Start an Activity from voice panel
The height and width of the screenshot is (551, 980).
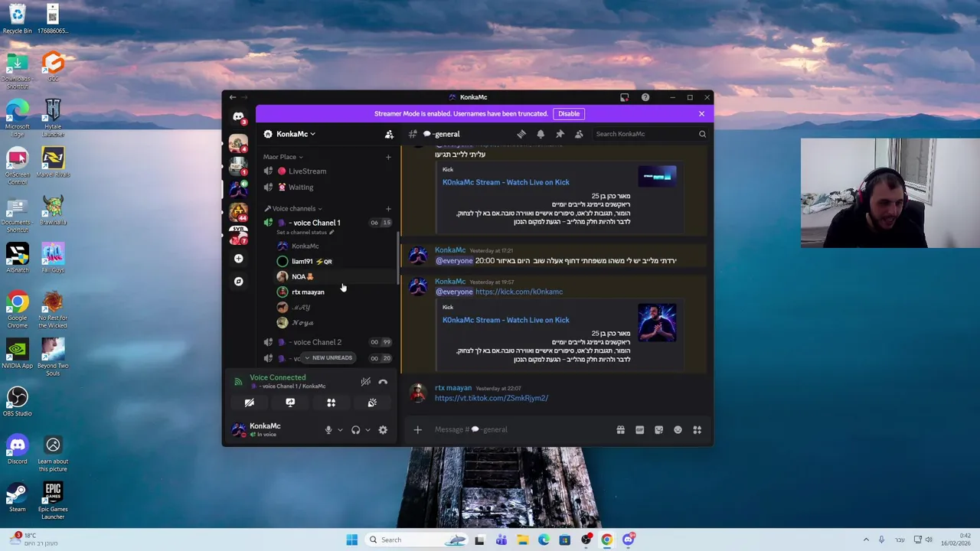point(331,403)
